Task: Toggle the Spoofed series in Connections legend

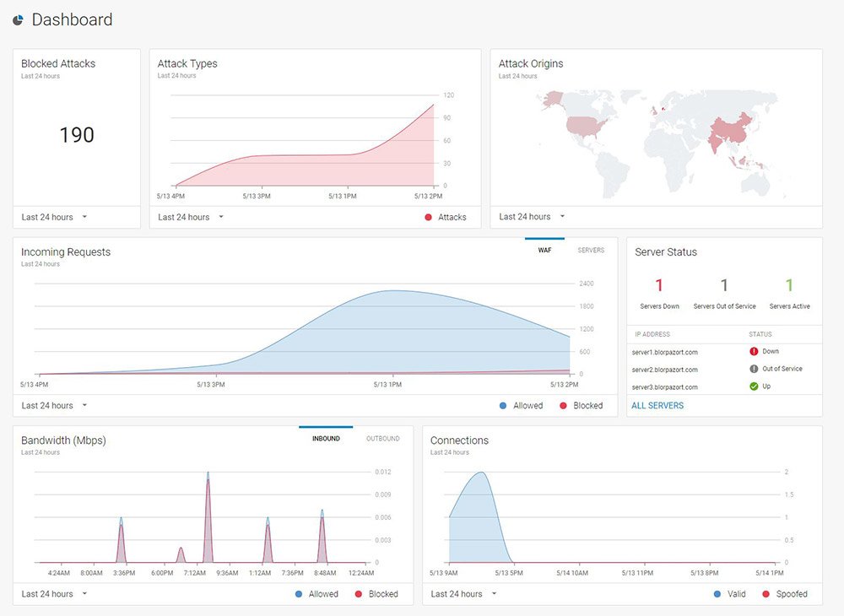Action: [785, 594]
